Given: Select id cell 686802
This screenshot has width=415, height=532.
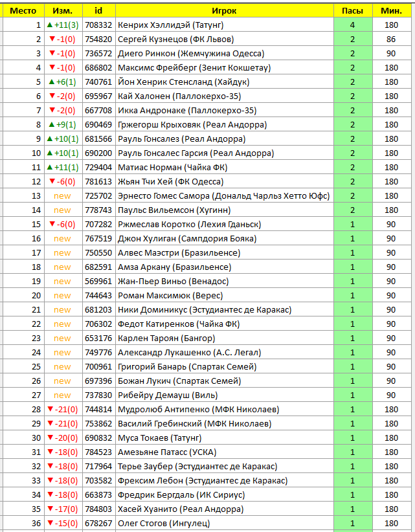Looking at the screenshot, I should [x=98, y=68].
